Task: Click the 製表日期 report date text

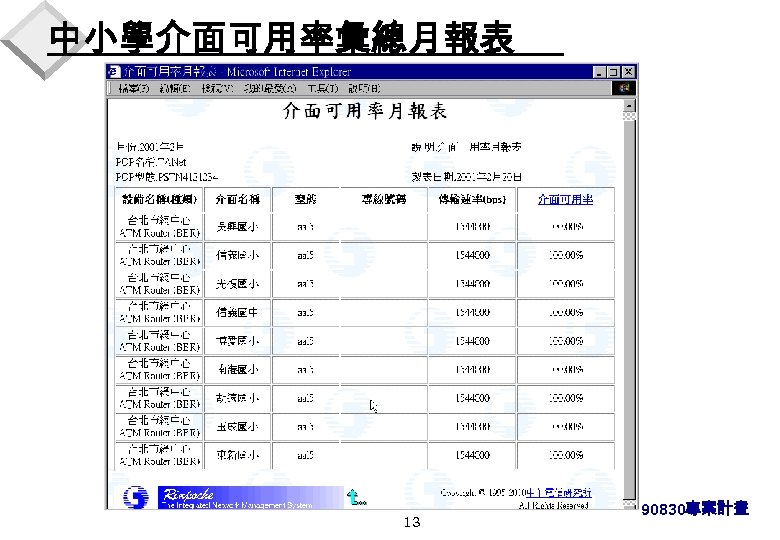Action: point(467,177)
